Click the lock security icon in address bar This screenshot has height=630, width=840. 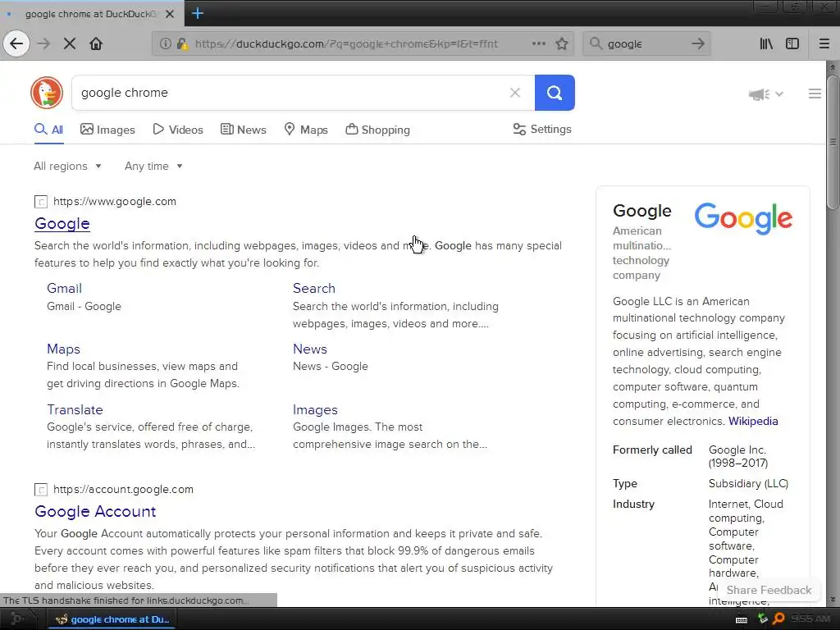(x=182, y=43)
